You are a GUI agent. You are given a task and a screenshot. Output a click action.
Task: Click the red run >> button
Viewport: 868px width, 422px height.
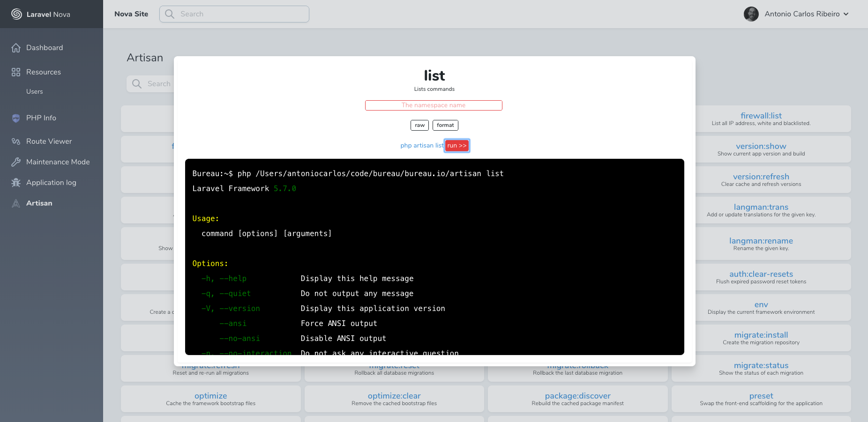[457, 146]
